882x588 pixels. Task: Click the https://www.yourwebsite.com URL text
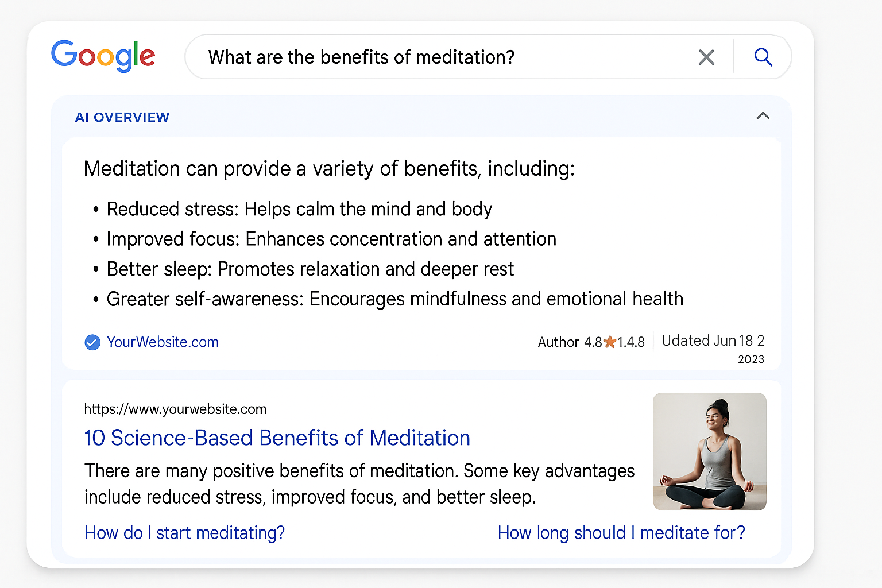pos(175,409)
